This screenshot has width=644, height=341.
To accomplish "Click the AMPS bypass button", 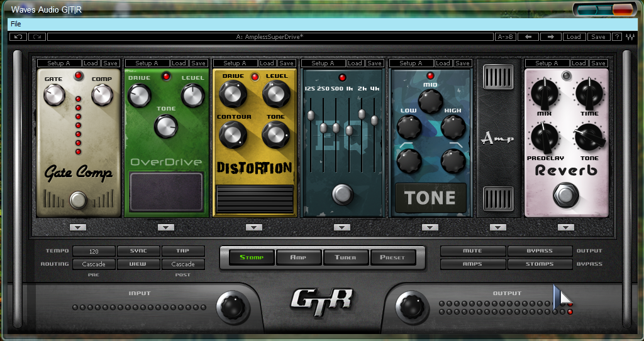I will click(x=473, y=264).
